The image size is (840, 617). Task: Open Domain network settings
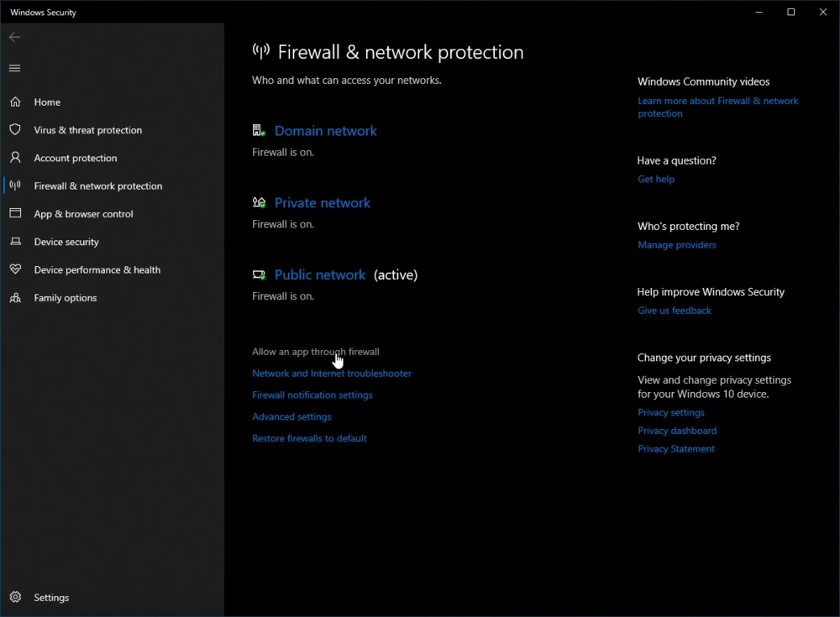click(325, 131)
